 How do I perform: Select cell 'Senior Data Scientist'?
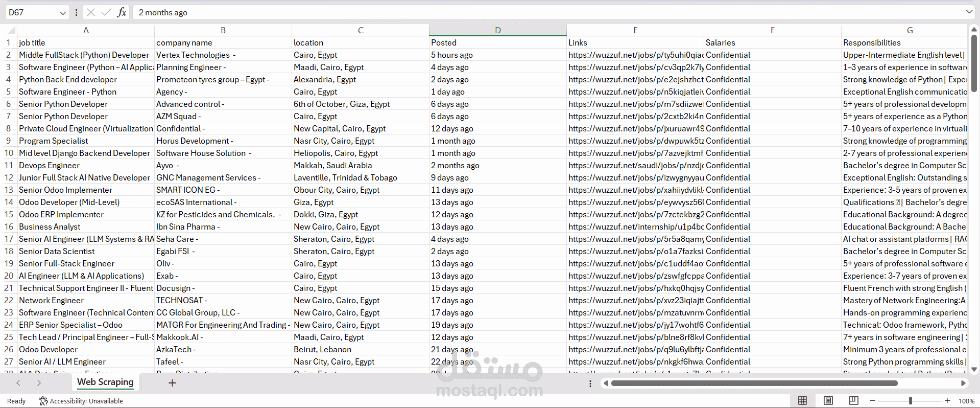point(86,251)
